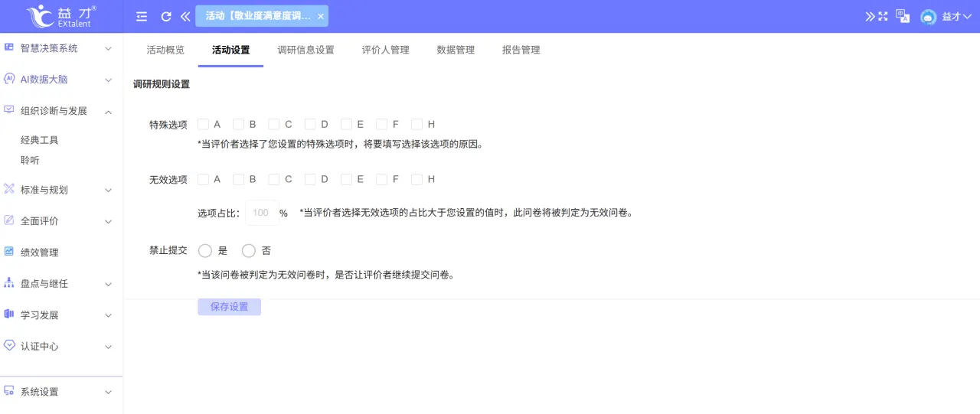Screen dimensions: 980x414
Task: Collapse the sidebar with the menu fold icon
Action: point(142,16)
